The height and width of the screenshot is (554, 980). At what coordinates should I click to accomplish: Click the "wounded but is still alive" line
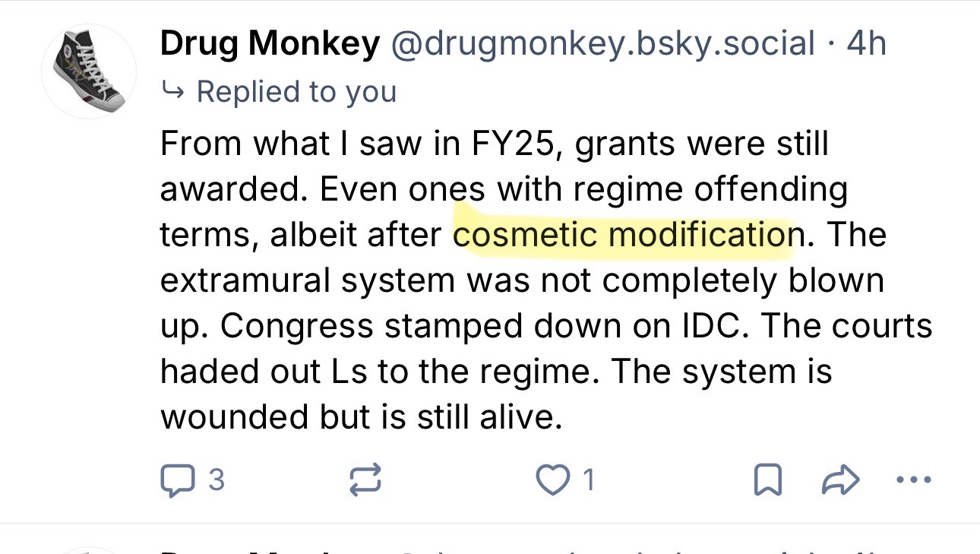point(361,417)
